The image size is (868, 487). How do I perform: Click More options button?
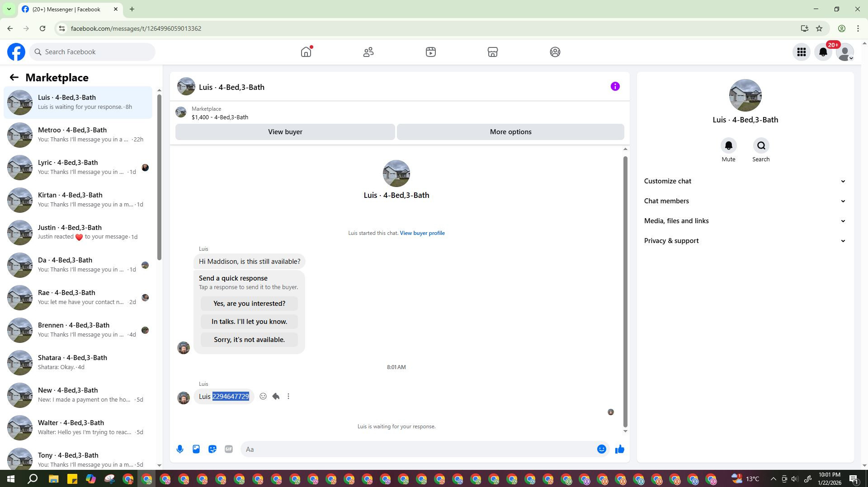pyautogui.click(x=510, y=132)
